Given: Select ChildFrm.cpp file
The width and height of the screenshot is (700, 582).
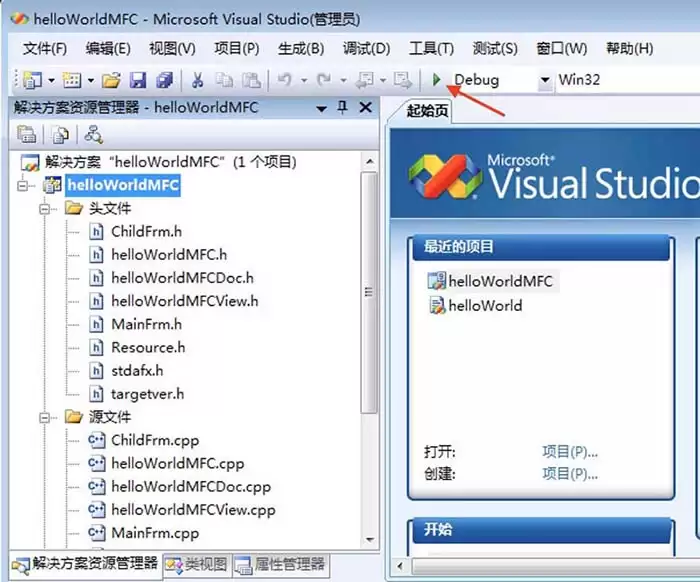Looking at the screenshot, I should pyautogui.click(x=155, y=441).
